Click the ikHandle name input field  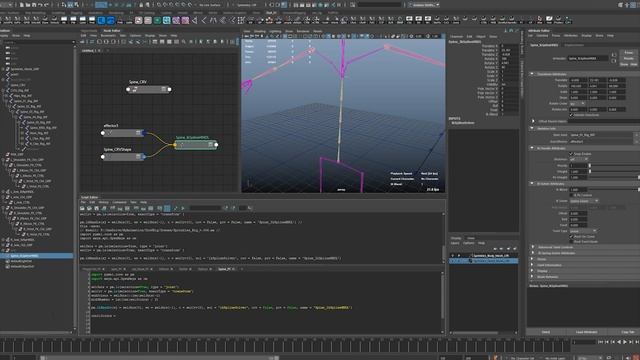coord(588,58)
